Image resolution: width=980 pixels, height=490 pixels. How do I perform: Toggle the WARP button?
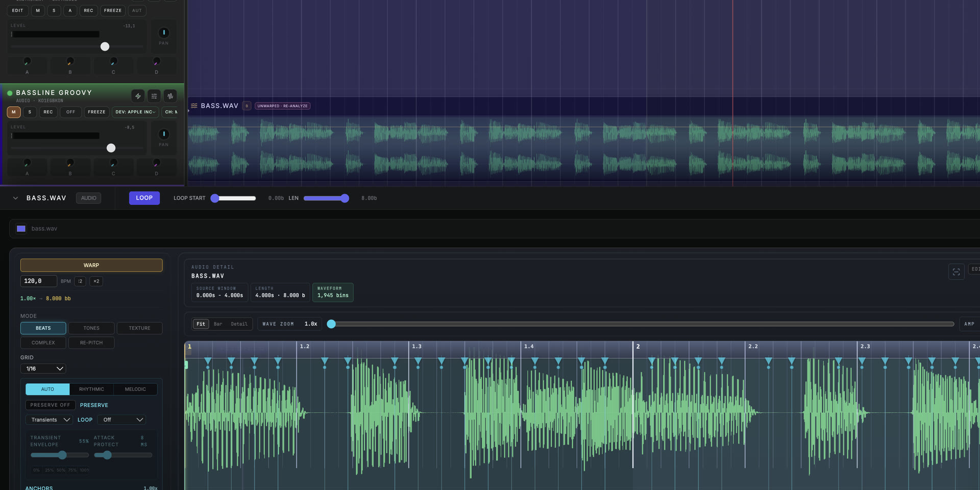(91, 265)
